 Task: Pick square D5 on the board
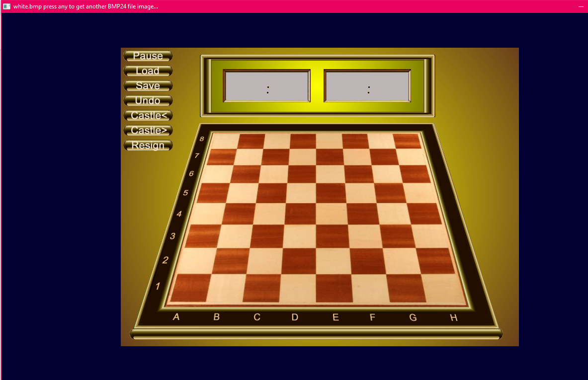coord(301,193)
